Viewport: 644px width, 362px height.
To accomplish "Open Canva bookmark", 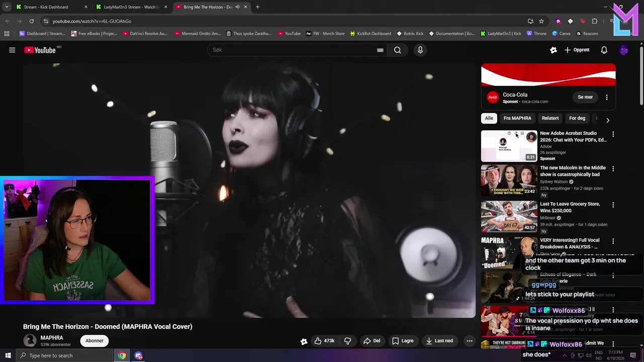I will coord(561,34).
